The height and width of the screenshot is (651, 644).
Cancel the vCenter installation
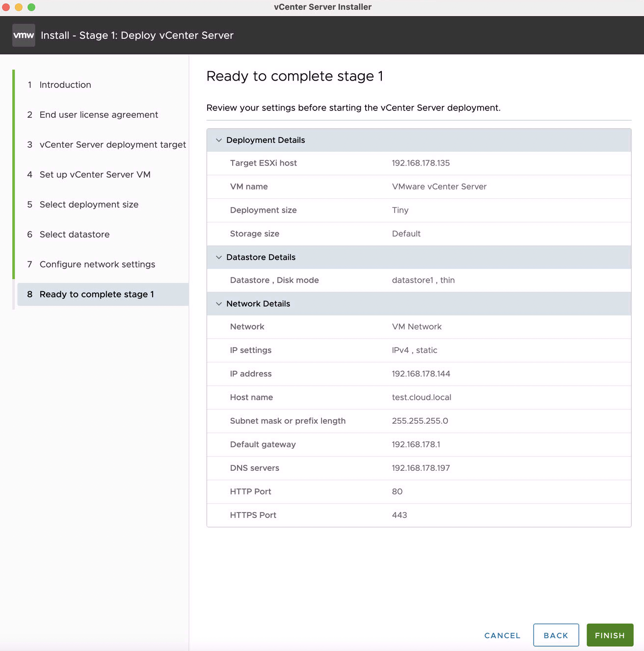[x=502, y=635]
